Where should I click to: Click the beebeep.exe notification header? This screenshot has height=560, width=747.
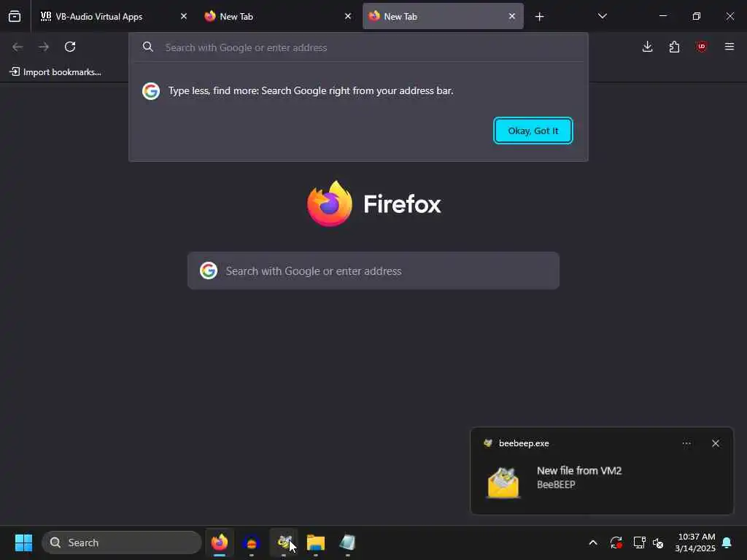pyautogui.click(x=524, y=443)
